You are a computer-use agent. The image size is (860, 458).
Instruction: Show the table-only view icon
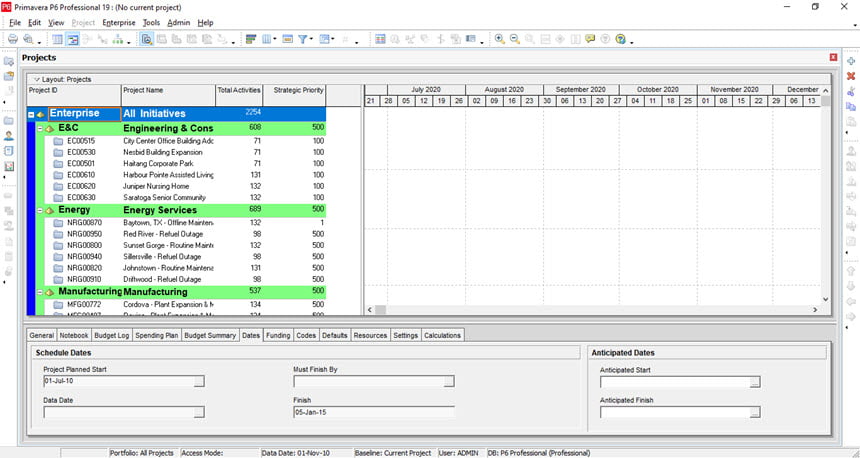pos(58,39)
